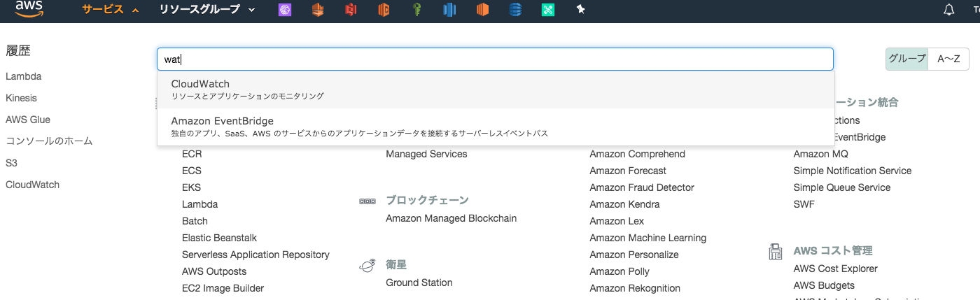Open Amazon MQ
Screen dimensions: 980x300
pyautogui.click(x=820, y=154)
